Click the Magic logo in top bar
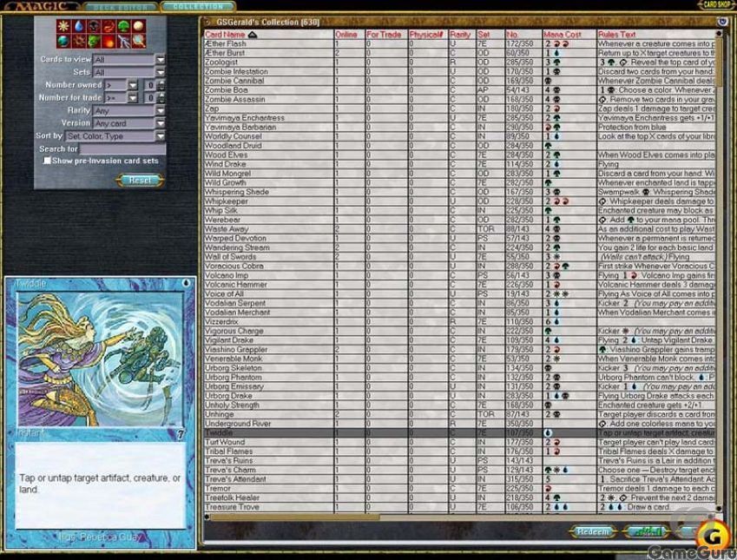The image size is (737, 560). [x=40, y=7]
